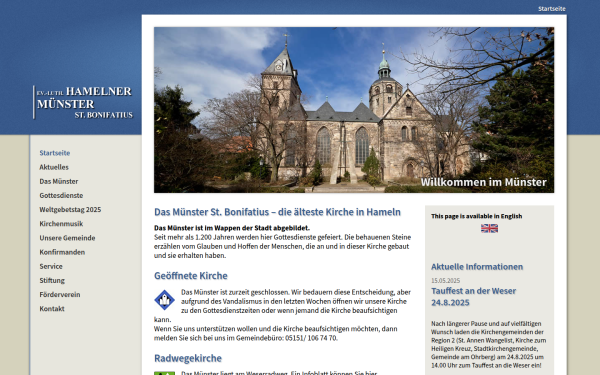
Task: Click the UK flag English version icon
Action: tap(489, 228)
